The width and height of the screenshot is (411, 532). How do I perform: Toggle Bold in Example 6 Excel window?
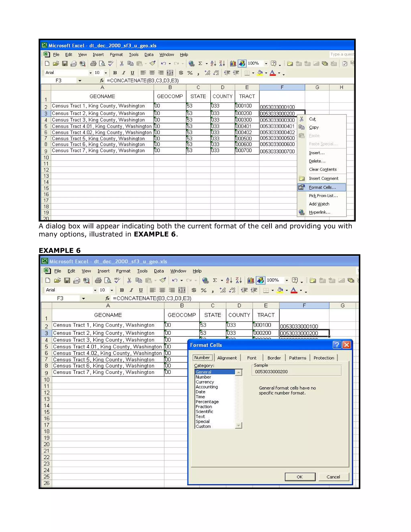coord(122,290)
